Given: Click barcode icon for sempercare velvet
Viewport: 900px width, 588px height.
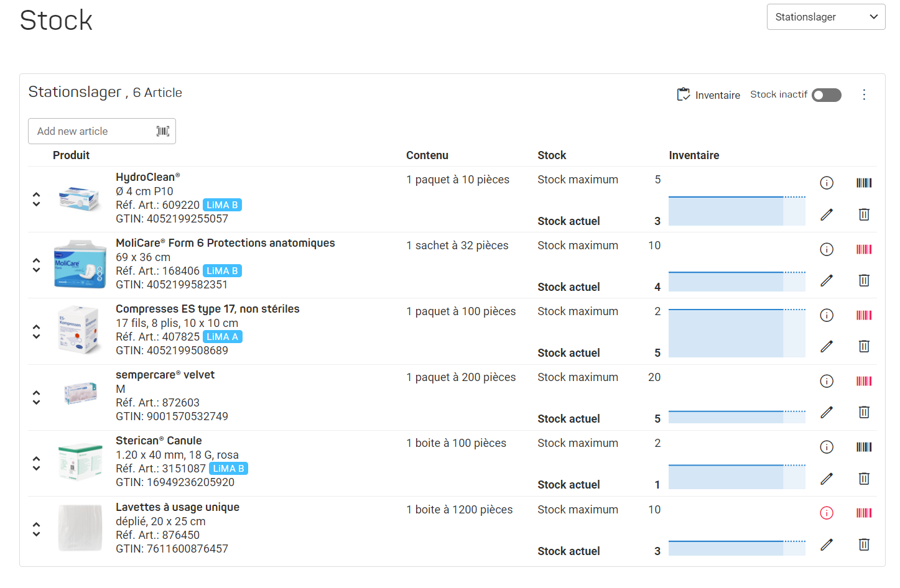Looking at the screenshot, I should (864, 381).
